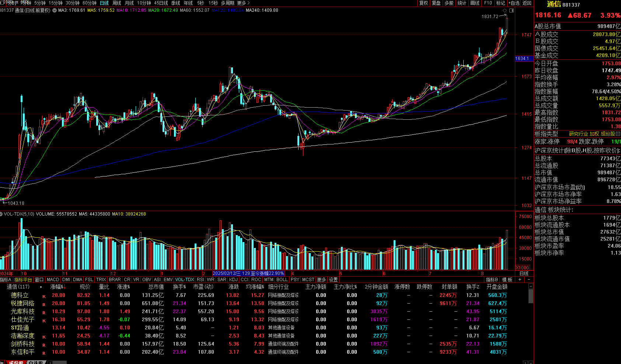Screen dimensions: 621x364
Task: Click the R marker next to 剑桥科技
Action: 44,345
